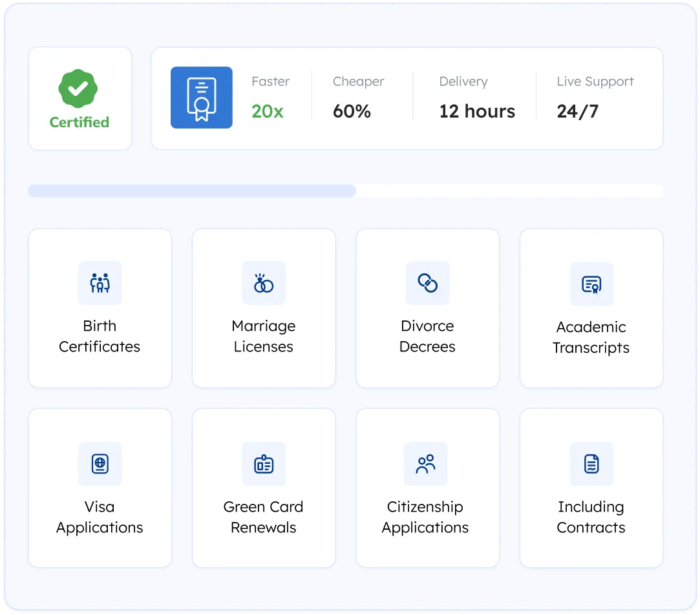700x615 pixels.
Task: Click the family icon above Birth Certificates
Action: (x=100, y=283)
